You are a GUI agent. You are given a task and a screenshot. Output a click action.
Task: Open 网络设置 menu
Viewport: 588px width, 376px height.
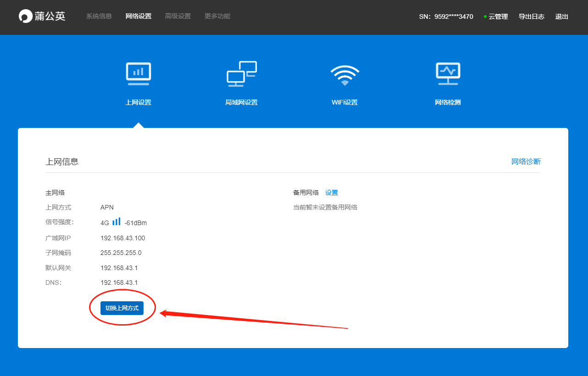139,16
